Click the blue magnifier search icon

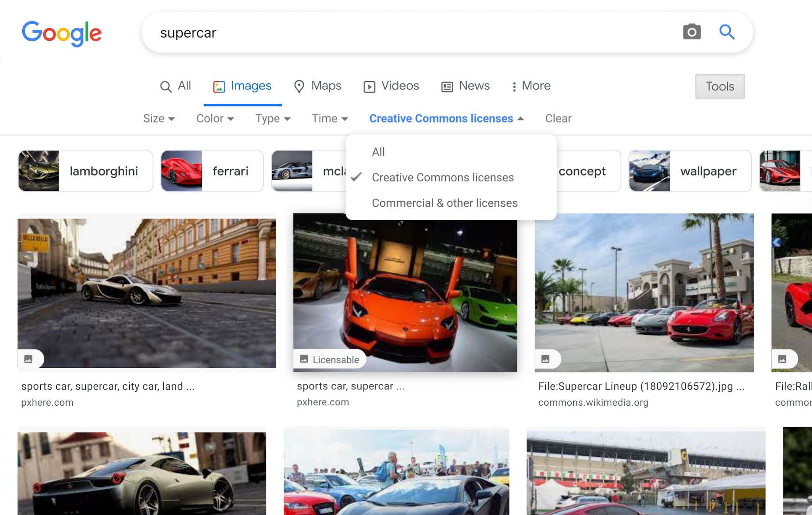point(727,32)
